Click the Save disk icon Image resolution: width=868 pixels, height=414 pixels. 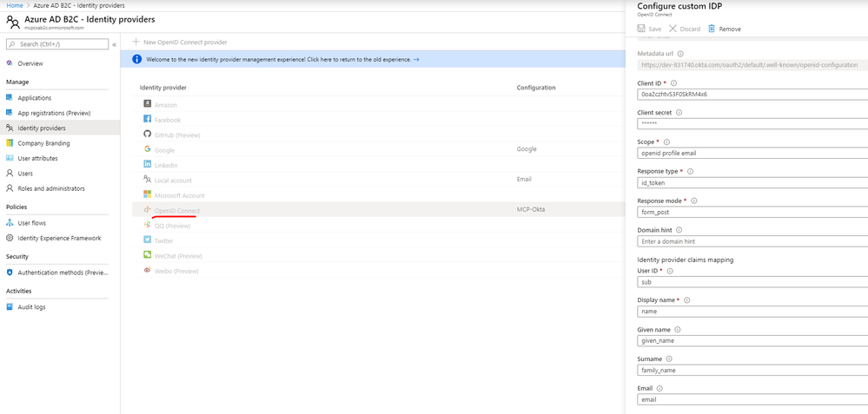641,29
